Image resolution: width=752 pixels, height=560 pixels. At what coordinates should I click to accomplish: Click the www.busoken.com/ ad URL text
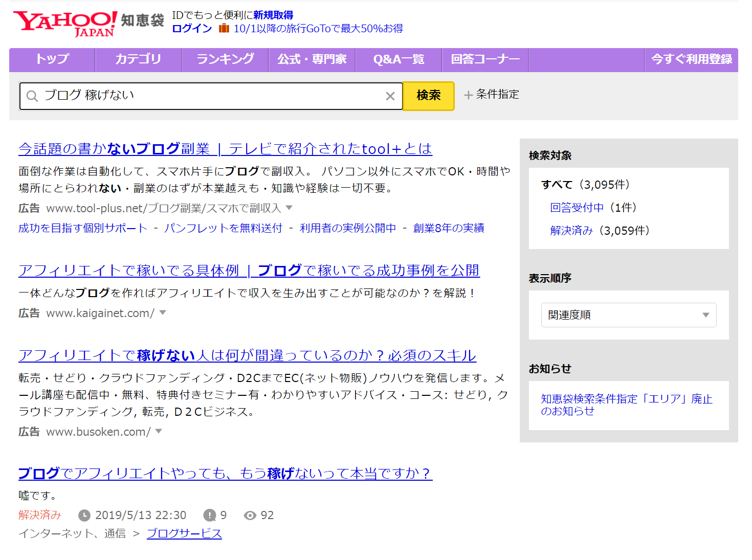click(x=98, y=432)
